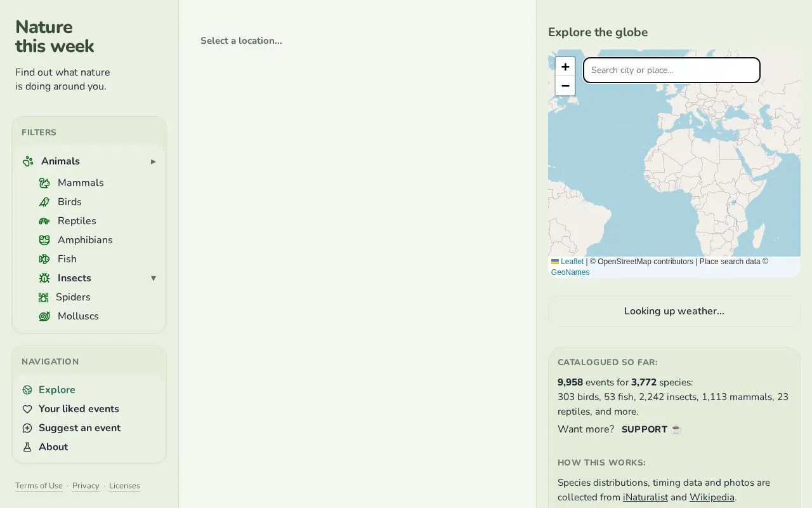This screenshot has width=812, height=508.
Task: Click the flask icon beside About
Action: (27, 447)
